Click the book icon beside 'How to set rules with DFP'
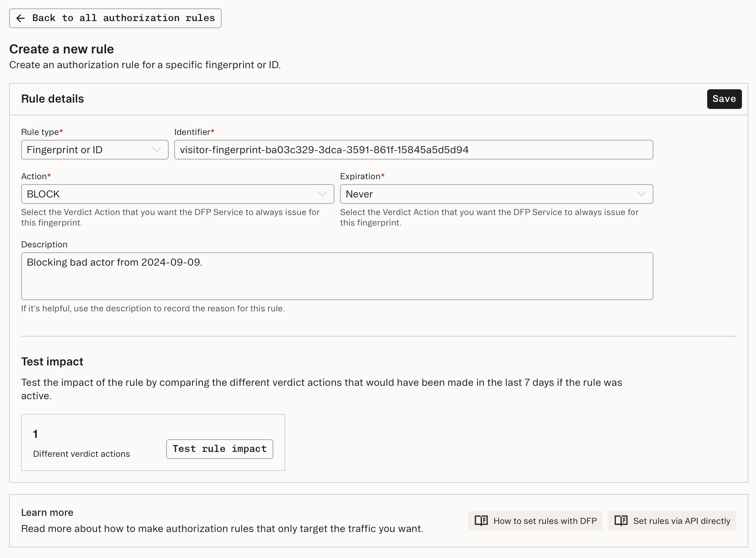Image resolution: width=756 pixels, height=558 pixels. tap(481, 520)
